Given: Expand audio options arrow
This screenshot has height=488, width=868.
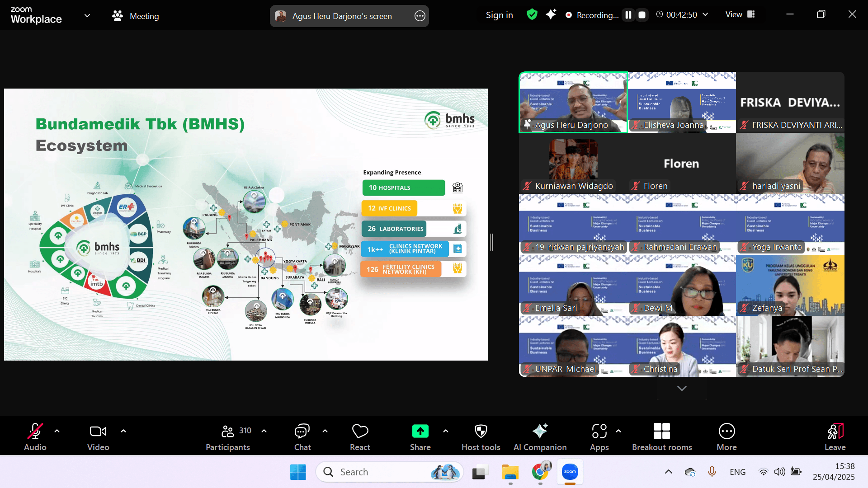Looking at the screenshot, I should coord(57,431).
